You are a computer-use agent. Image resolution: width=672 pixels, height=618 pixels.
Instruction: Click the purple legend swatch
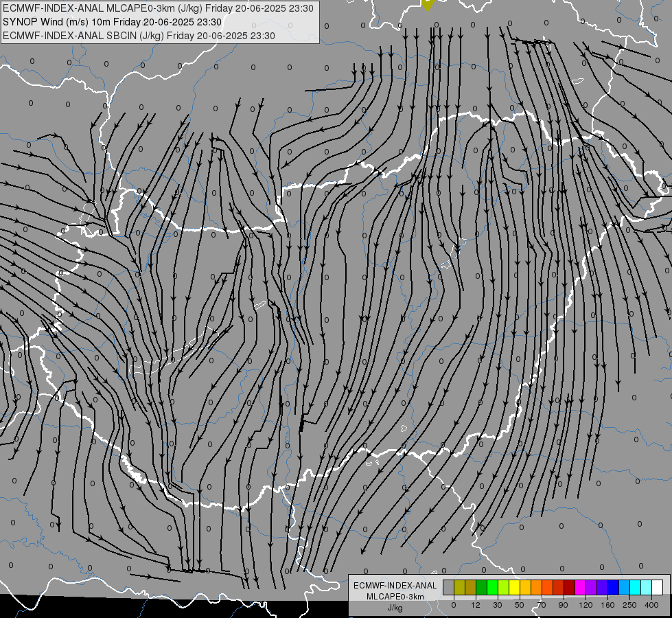592,587
